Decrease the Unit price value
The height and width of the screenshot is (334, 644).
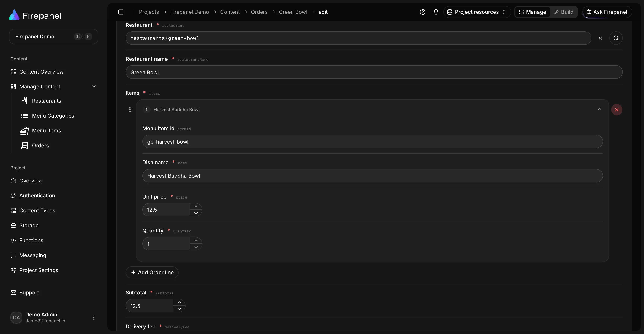[x=196, y=213]
